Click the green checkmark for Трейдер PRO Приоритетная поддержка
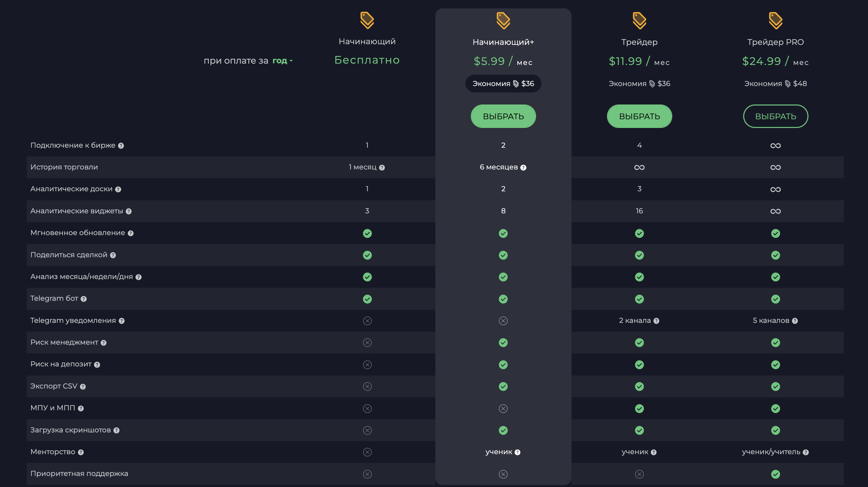 (775, 474)
